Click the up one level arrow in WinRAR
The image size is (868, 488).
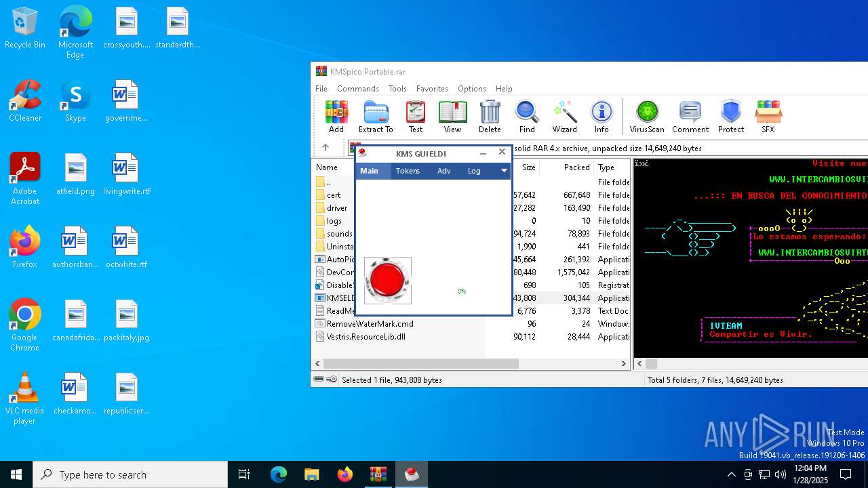pyautogui.click(x=325, y=147)
